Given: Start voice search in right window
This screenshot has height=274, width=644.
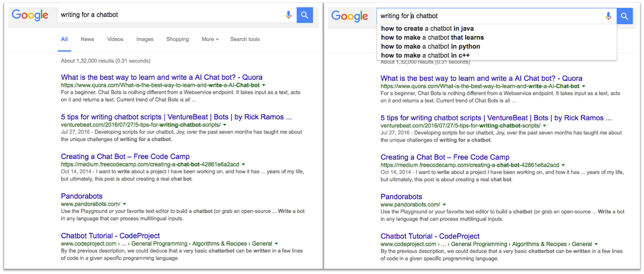Looking at the screenshot, I should point(608,16).
